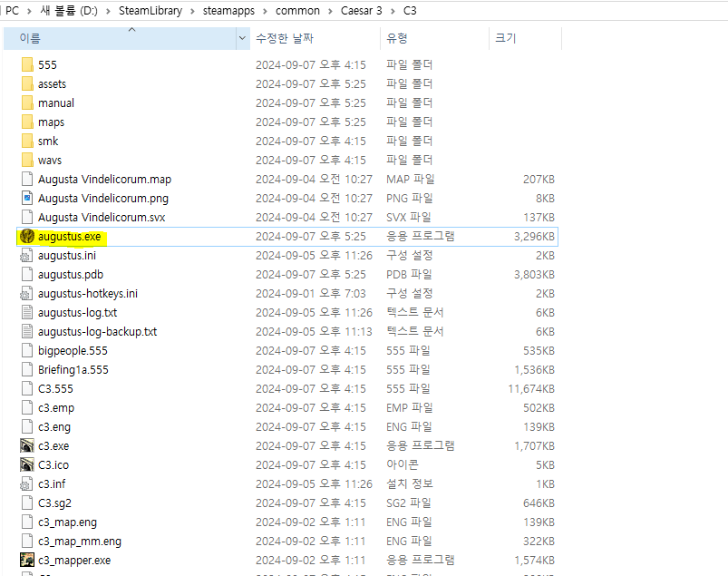Select the c3.eng file name
The image size is (728, 576).
point(54,426)
